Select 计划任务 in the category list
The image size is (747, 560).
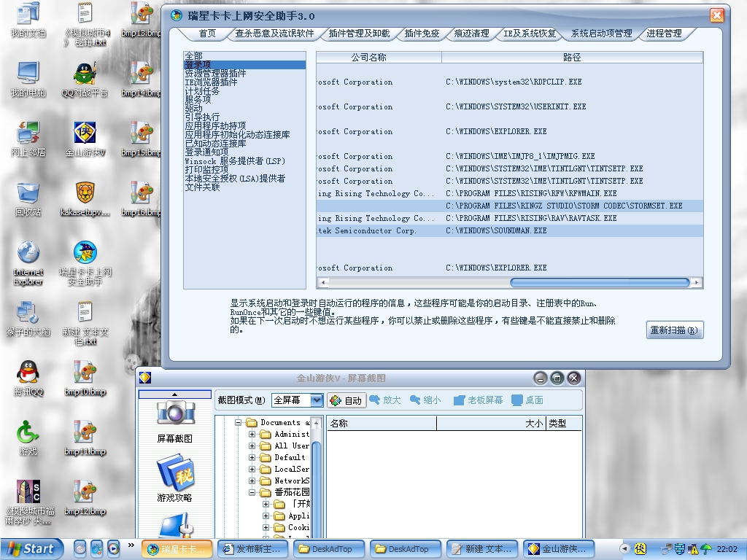[x=244, y=91]
